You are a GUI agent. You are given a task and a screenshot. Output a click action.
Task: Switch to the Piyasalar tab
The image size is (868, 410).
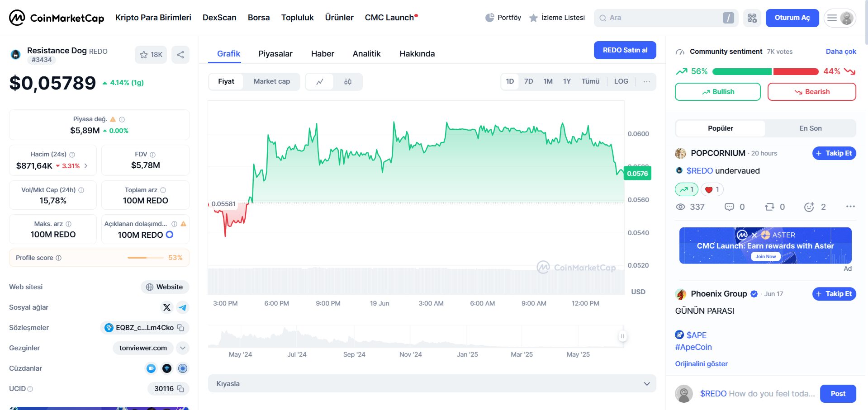coord(275,54)
